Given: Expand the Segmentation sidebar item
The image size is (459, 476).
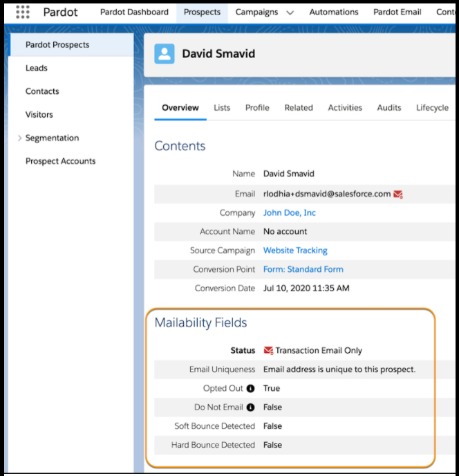Looking at the screenshot, I should click(x=19, y=138).
